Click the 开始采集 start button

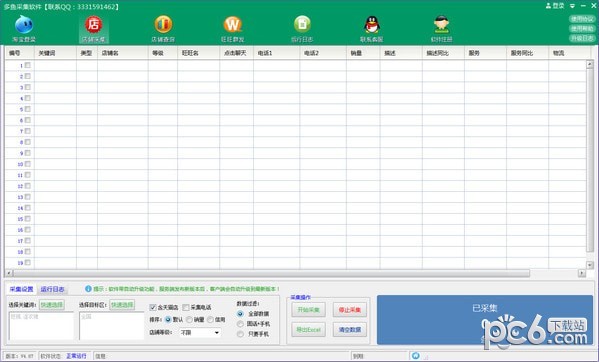[309, 310]
